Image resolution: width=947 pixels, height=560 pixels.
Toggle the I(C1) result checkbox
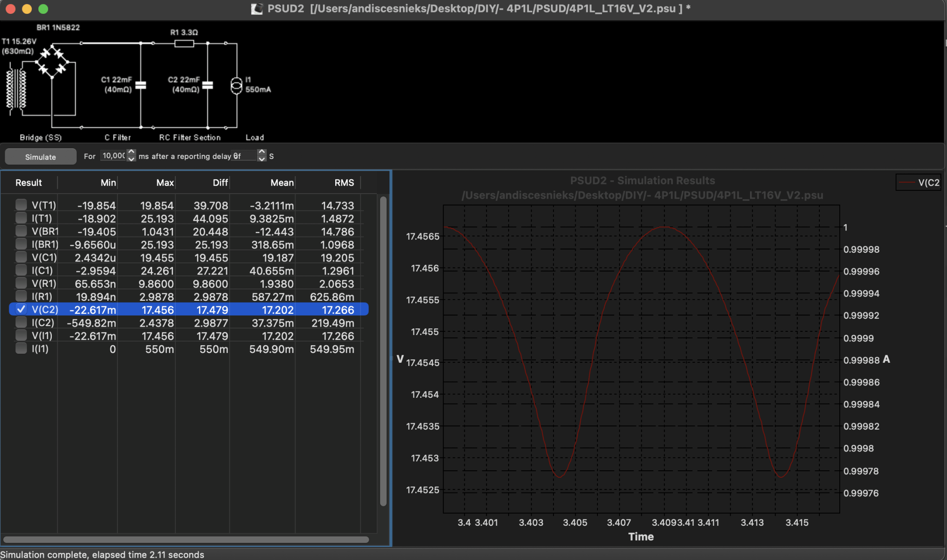click(x=21, y=269)
